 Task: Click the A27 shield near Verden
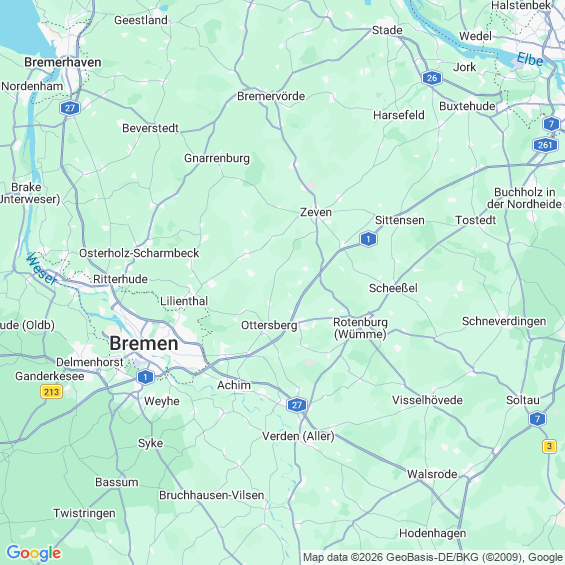pyautogui.click(x=297, y=405)
